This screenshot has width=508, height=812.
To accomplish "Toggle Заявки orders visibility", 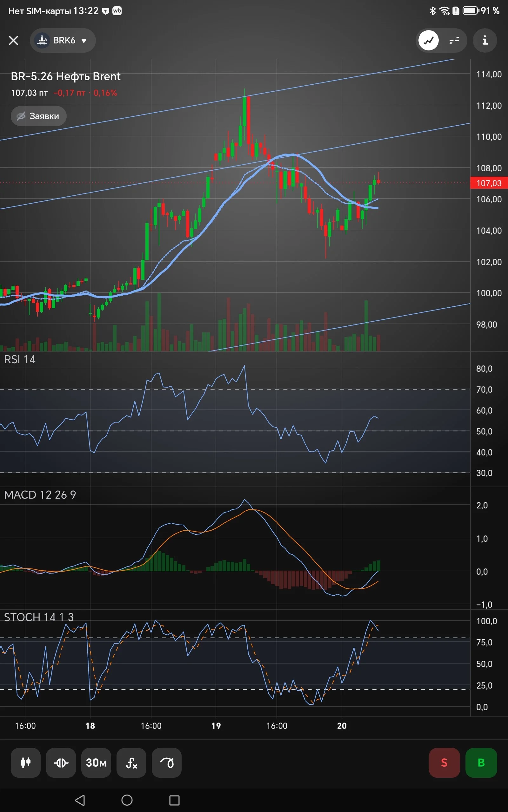I will tap(39, 116).
